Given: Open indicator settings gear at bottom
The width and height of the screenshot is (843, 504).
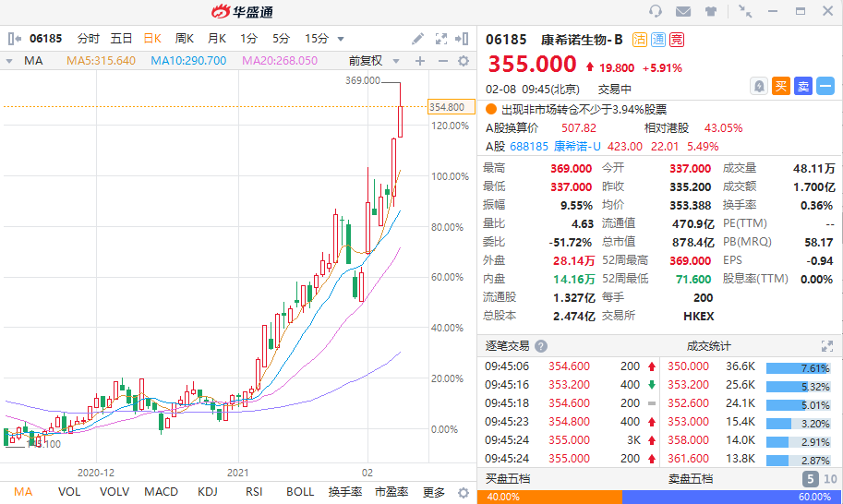Looking at the screenshot, I should point(464,492).
